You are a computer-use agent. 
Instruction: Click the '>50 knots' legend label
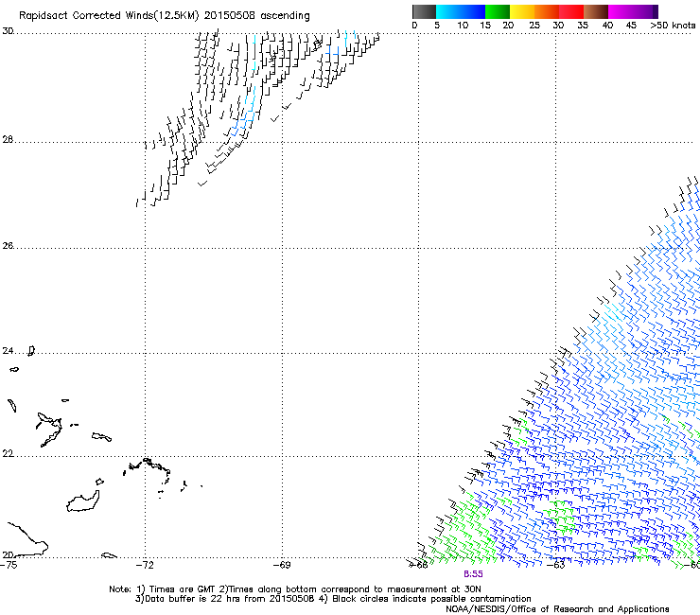coord(673,26)
